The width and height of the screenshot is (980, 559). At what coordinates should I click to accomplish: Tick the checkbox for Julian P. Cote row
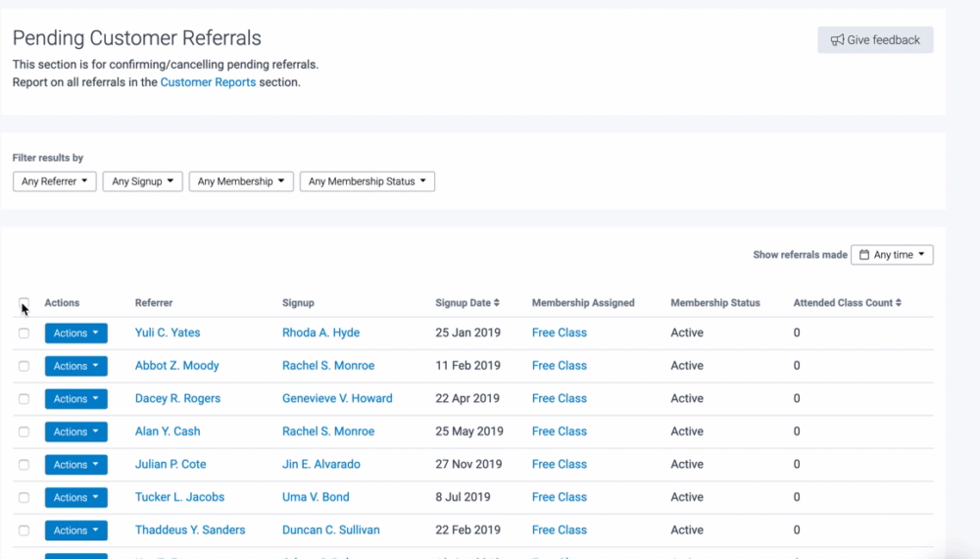click(x=24, y=465)
